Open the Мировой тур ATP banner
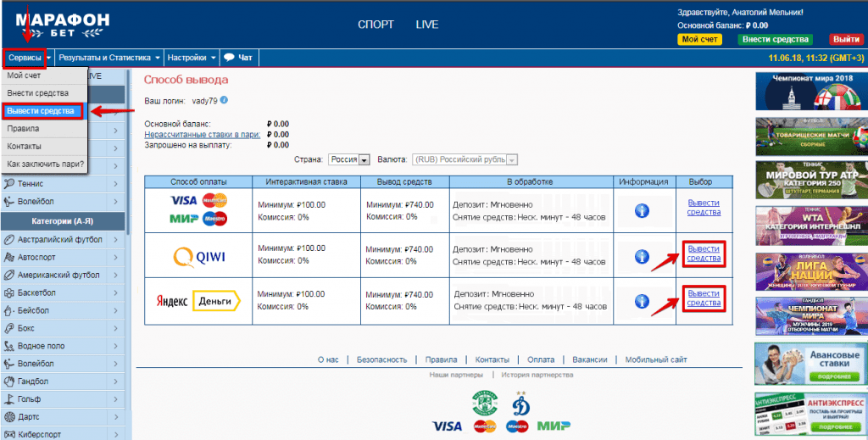The height and width of the screenshot is (440, 868). coord(811,181)
